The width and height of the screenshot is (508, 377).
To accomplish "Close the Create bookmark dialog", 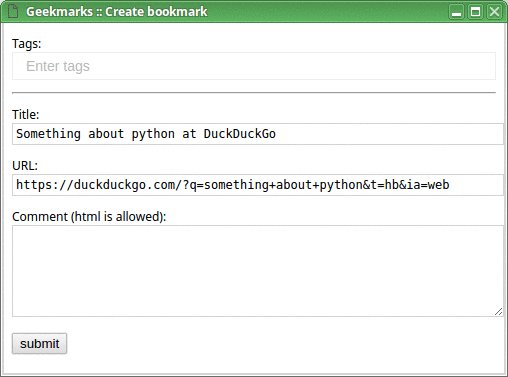I will tap(494, 12).
